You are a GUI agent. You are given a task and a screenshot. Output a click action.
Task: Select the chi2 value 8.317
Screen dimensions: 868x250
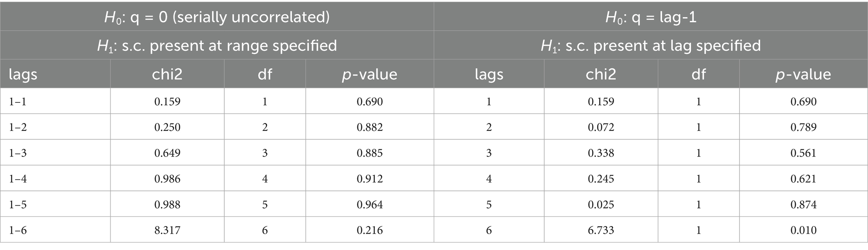167,230
